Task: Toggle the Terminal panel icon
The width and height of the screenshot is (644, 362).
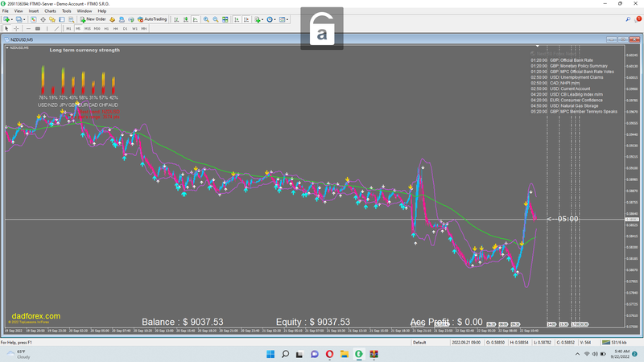Action: [62, 19]
